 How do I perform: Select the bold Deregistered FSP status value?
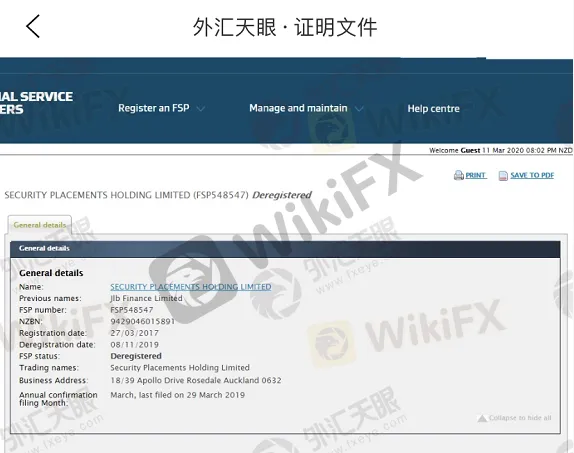136,356
